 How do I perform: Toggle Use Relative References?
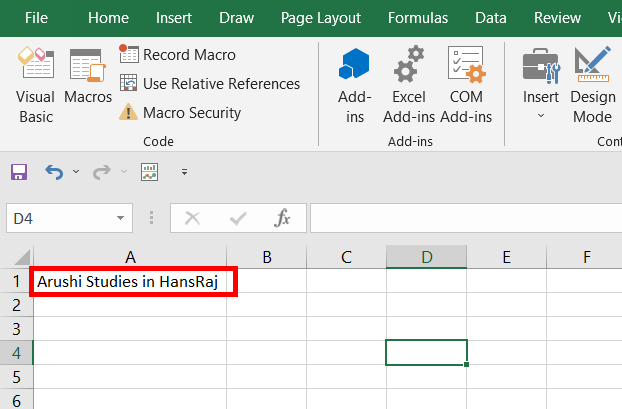(x=209, y=84)
